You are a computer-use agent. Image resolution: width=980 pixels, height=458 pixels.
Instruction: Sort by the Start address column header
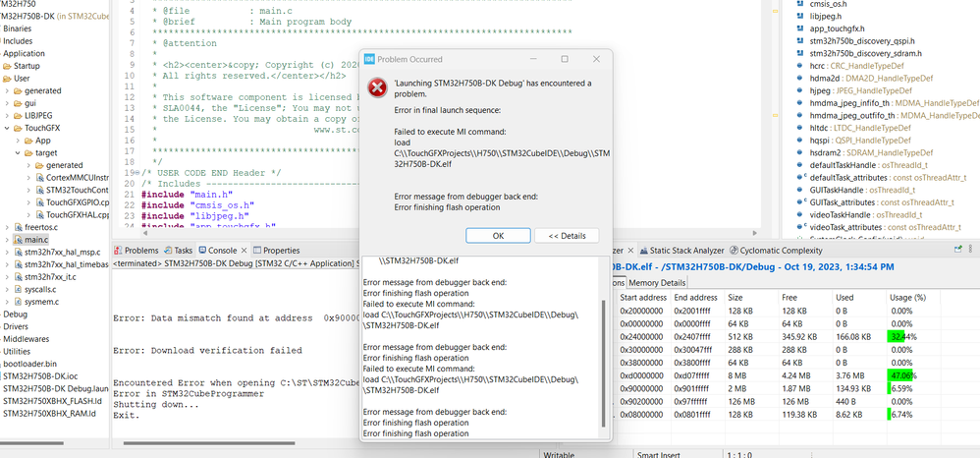(644, 297)
